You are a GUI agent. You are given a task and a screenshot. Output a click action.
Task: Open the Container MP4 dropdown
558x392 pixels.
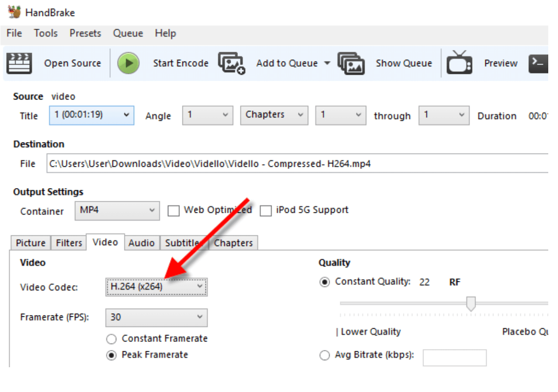(117, 211)
